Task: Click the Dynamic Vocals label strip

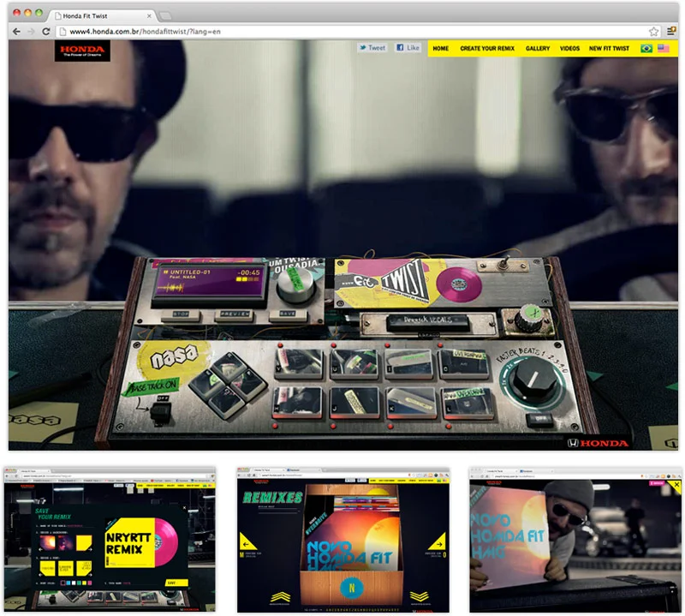Action: click(427, 321)
